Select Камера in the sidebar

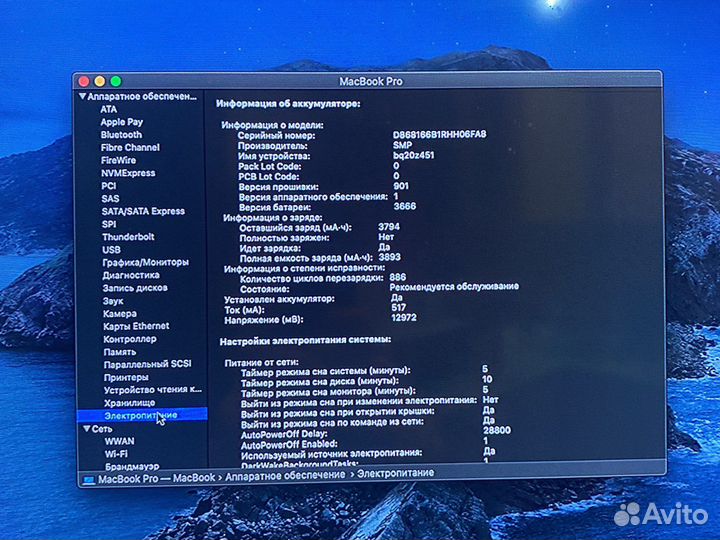click(120, 314)
